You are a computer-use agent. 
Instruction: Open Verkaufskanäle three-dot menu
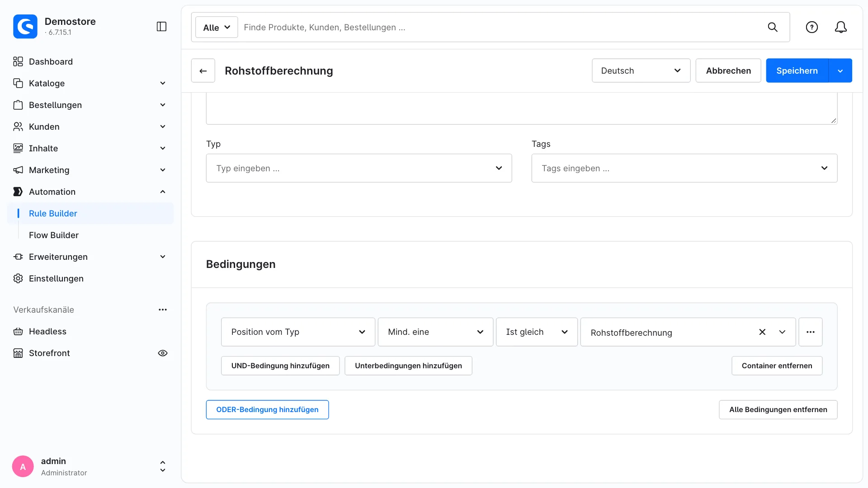pos(163,310)
